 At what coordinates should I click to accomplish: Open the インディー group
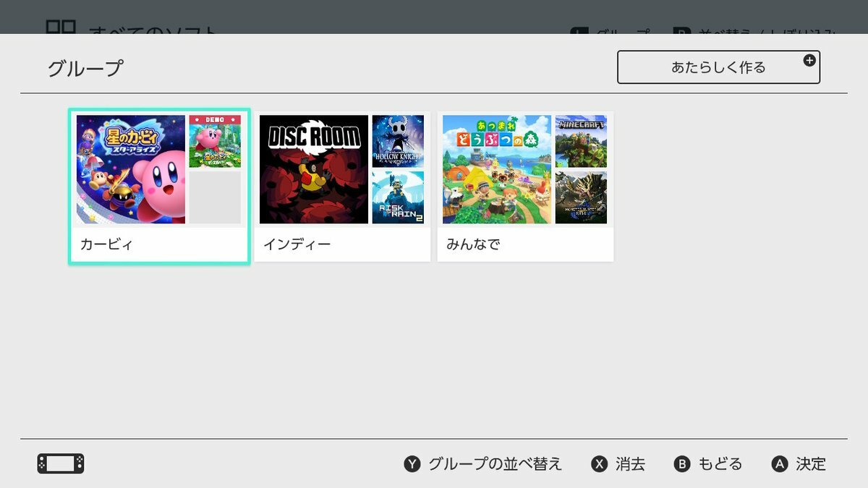point(342,187)
